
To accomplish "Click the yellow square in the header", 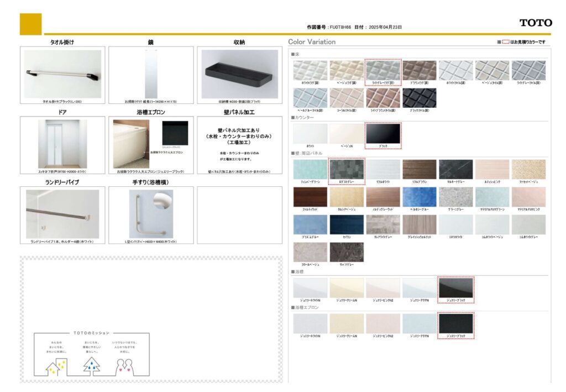I will click(30, 24).
